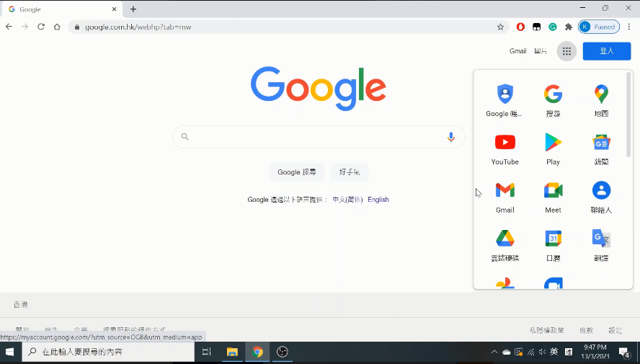Image resolution: width=640 pixels, height=364 pixels.
Task: Open a new browser tab
Action: tap(133, 9)
